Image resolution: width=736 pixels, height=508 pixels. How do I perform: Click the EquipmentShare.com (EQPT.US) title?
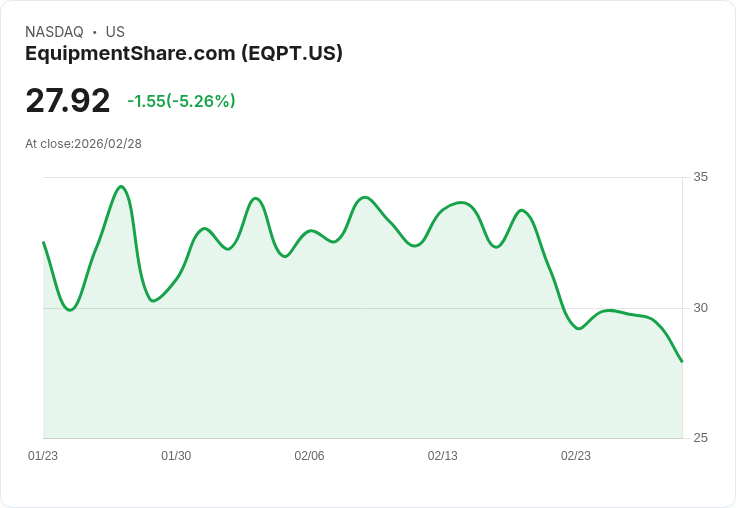click(184, 54)
